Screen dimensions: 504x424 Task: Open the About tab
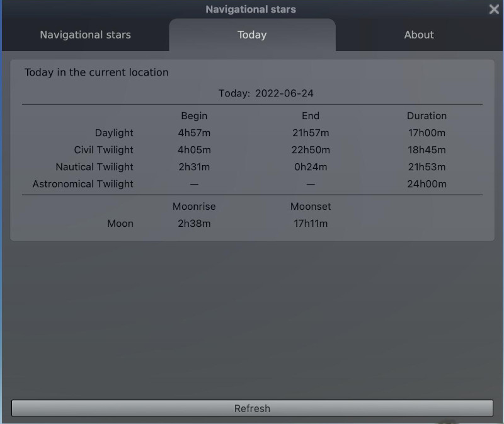click(419, 35)
